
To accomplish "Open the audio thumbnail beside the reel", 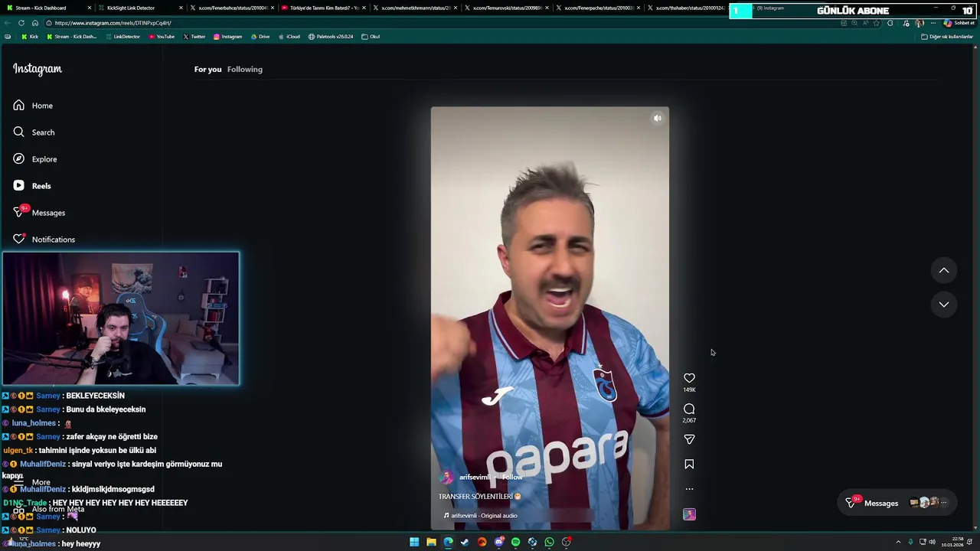I will [689, 514].
